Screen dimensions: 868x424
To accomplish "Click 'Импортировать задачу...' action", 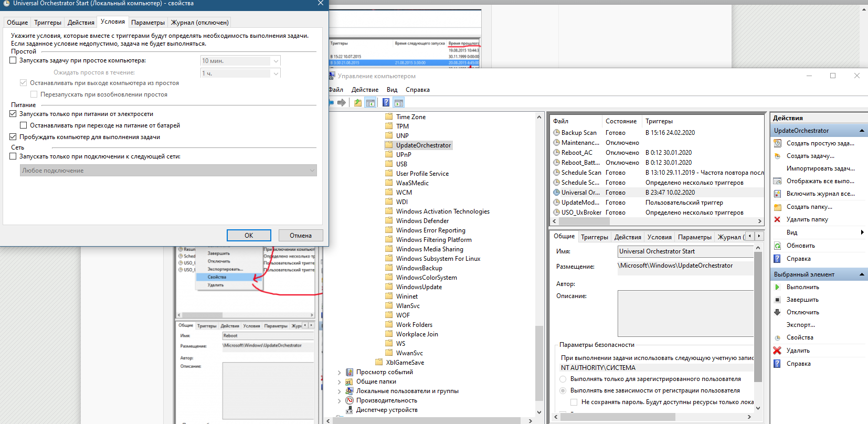I will tap(820, 168).
